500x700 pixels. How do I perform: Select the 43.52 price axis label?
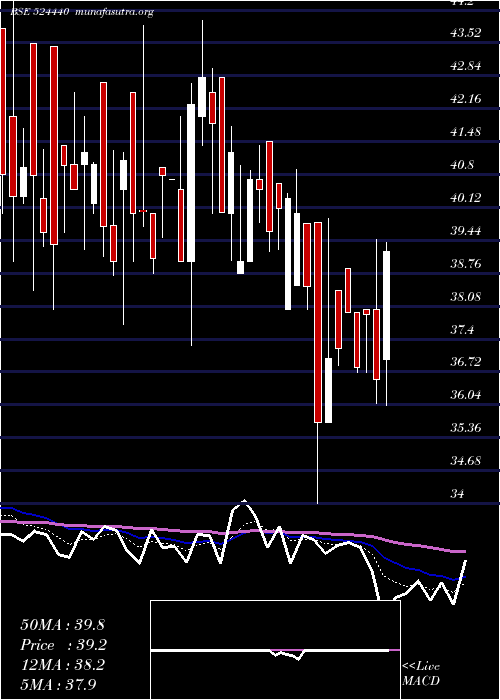tap(466, 33)
